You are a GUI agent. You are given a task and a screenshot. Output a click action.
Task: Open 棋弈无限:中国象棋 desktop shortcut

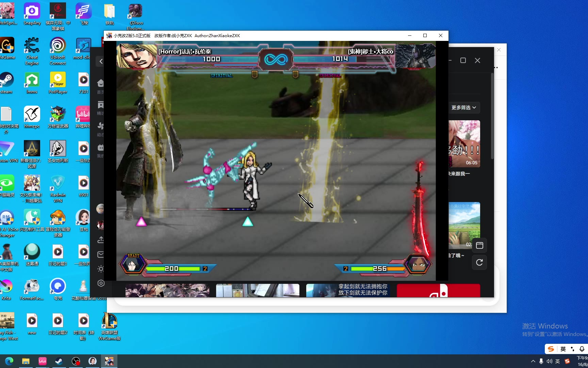(x=58, y=17)
